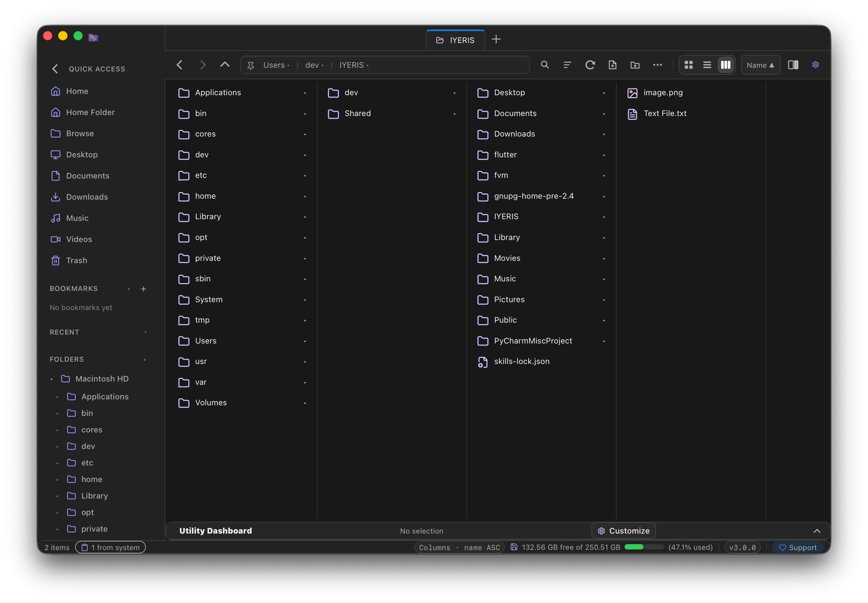The image size is (868, 603).
Task: Toggle the dual pane split view
Action: click(x=793, y=65)
